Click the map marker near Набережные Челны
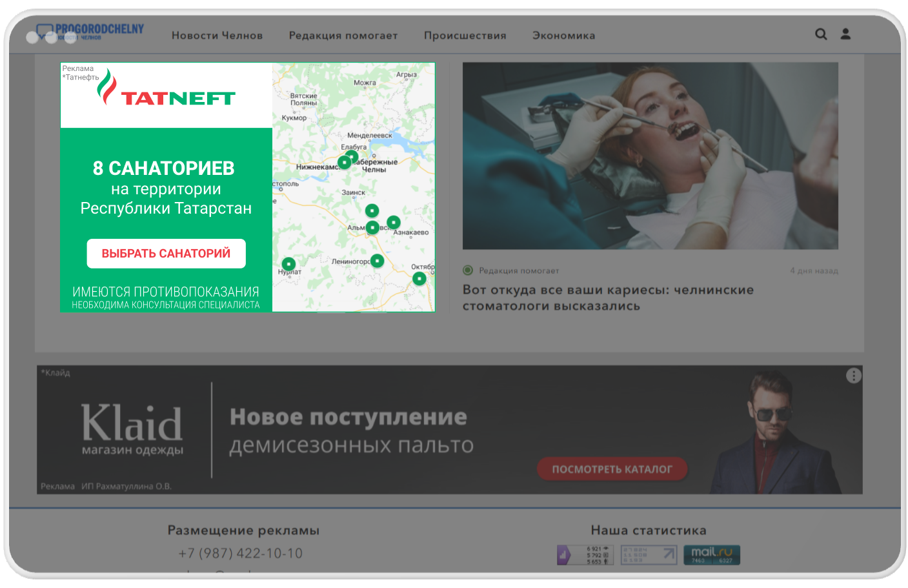Screen dimensions: 908x588 click(352, 156)
